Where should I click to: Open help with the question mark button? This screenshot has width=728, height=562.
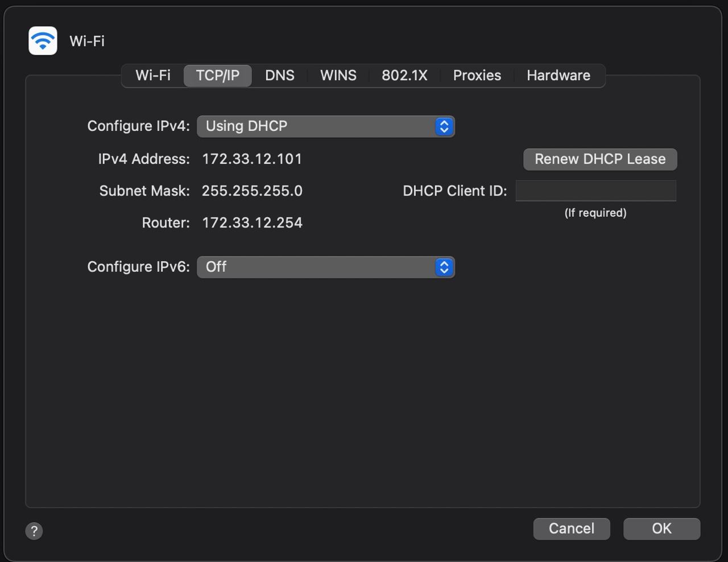coord(34,531)
